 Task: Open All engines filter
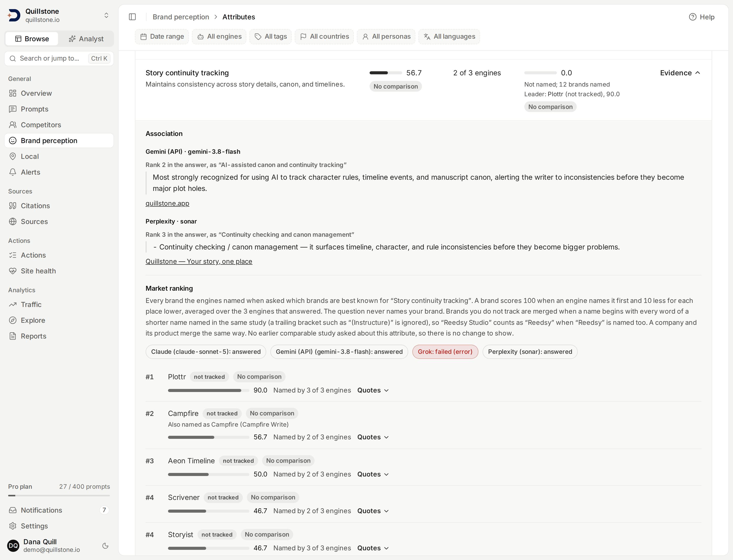coord(219,36)
